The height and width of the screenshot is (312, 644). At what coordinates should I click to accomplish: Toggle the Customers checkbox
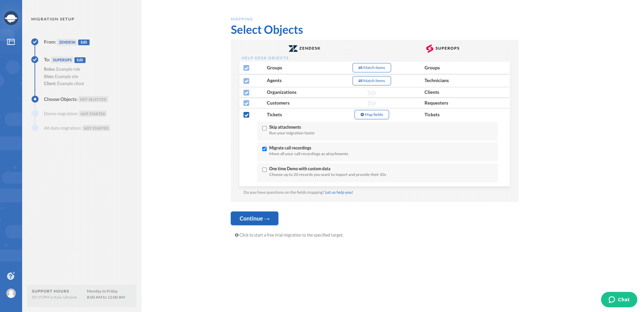pyautogui.click(x=247, y=103)
